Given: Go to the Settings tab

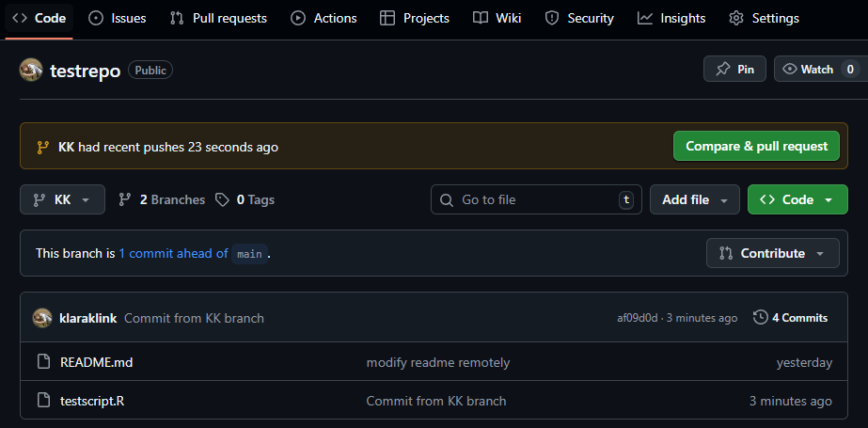Looking at the screenshot, I should pyautogui.click(x=764, y=18).
